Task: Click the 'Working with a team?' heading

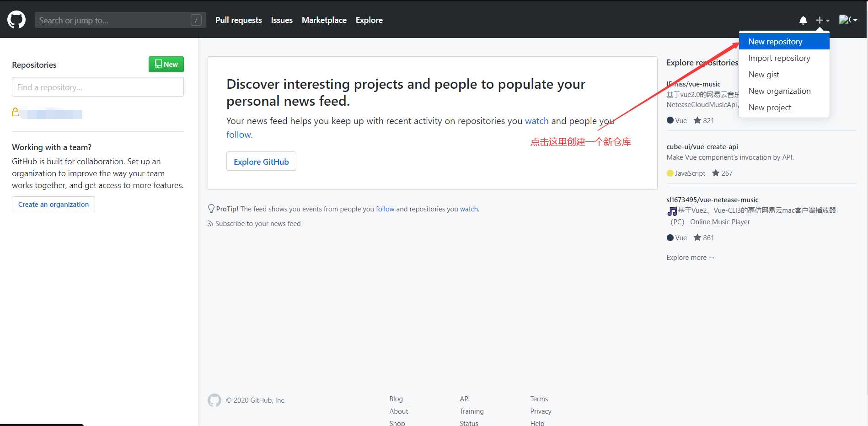Action: (52, 147)
